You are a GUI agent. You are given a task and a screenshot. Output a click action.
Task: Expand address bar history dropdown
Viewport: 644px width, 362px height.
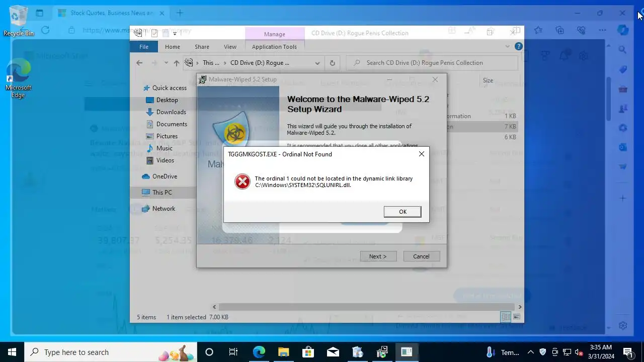click(x=317, y=63)
